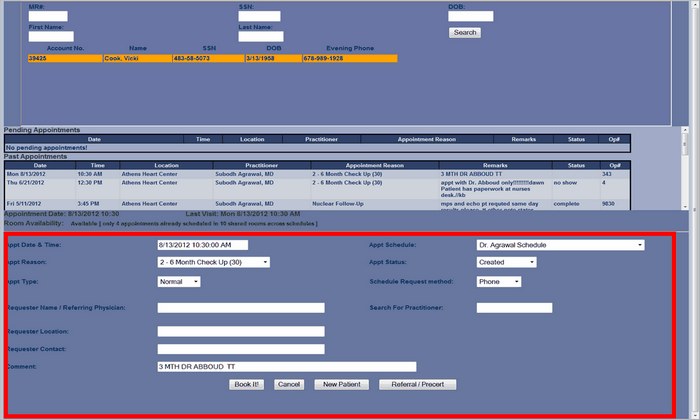Select patient name Cook, Vicki
The height and width of the screenshot is (420, 700).
(x=138, y=58)
